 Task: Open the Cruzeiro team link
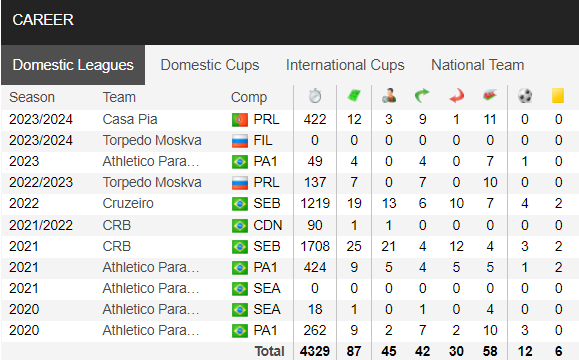point(128,203)
